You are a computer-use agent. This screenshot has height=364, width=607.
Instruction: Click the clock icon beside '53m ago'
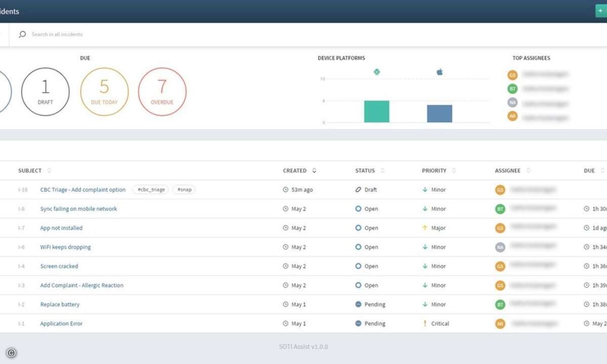[286, 190]
